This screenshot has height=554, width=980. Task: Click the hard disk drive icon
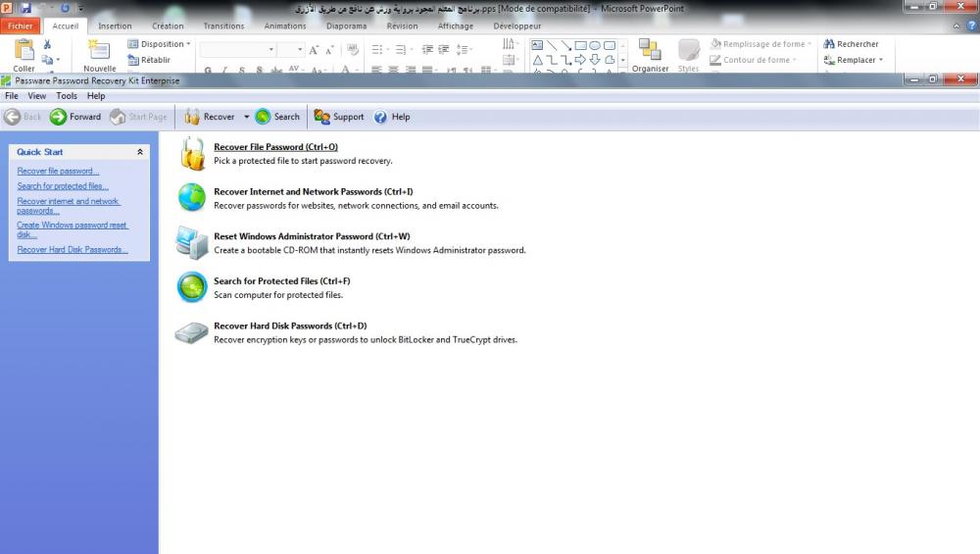pyautogui.click(x=191, y=332)
